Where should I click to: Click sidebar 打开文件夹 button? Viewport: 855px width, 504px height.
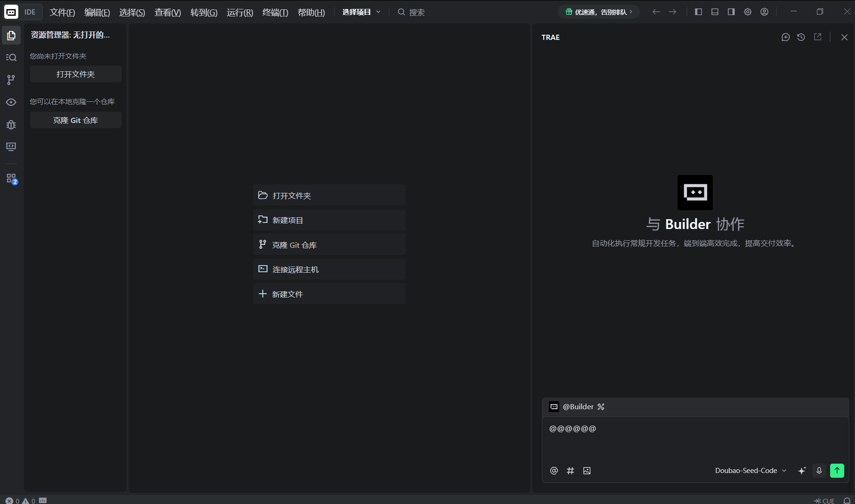[x=76, y=74]
